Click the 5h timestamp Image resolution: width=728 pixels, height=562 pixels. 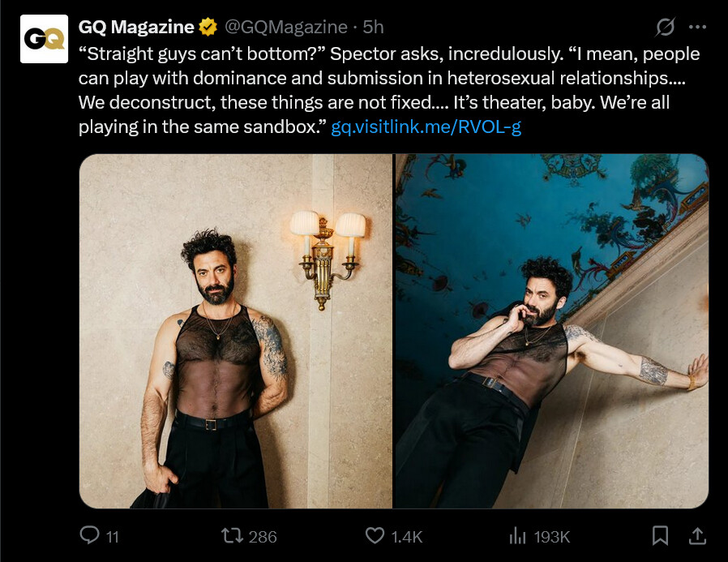pos(373,27)
